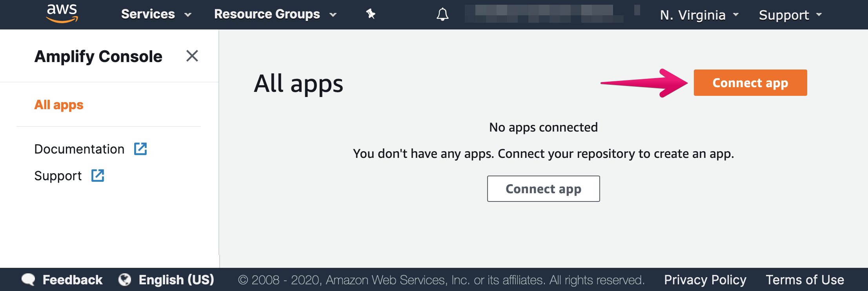Open the Terms of Use link
The height and width of the screenshot is (291, 868).
point(805,280)
